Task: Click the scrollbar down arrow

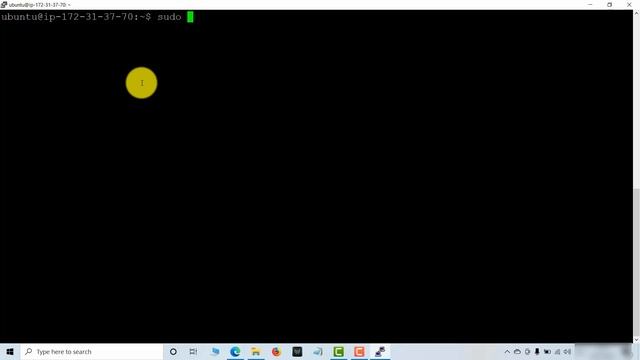Action: (x=636, y=340)
